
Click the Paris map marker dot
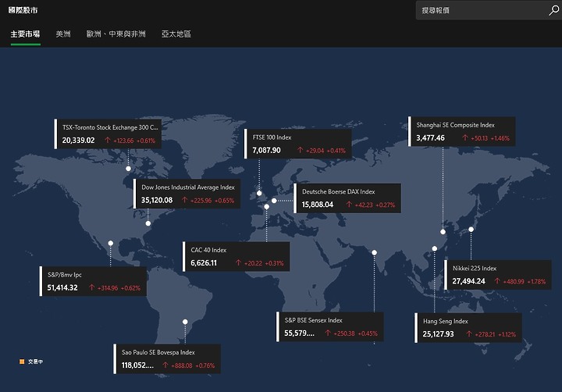[267, 207]
